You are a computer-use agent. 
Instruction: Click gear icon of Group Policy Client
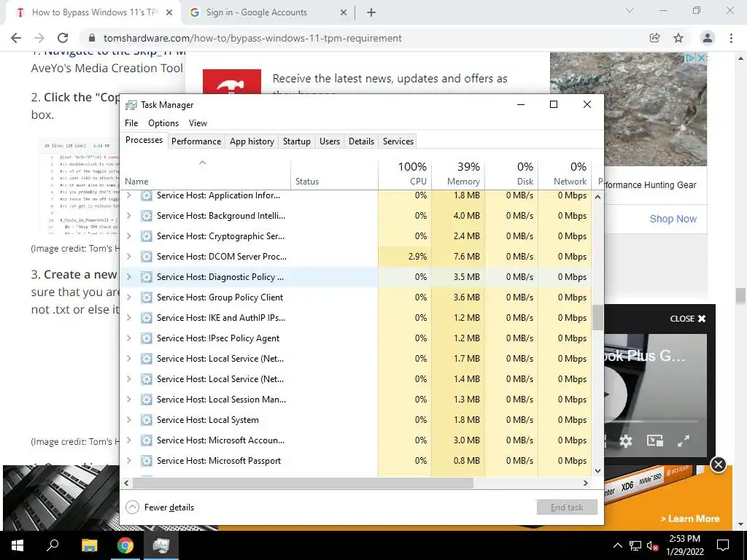[147, 297]
